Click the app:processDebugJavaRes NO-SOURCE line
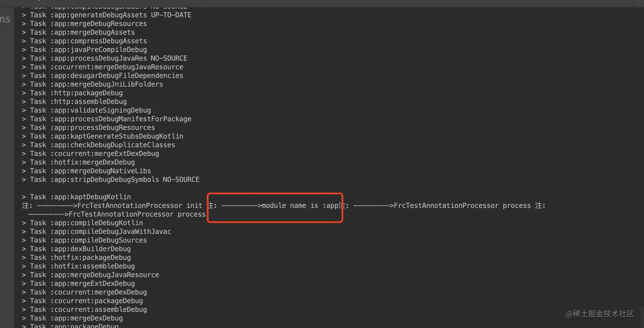 pyautogui.click(x=105, y=58)
